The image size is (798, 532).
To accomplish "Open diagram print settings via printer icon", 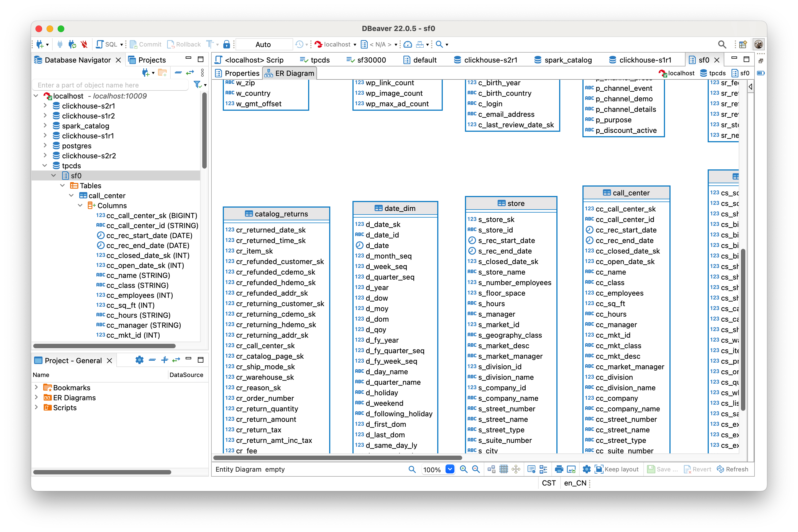I will pos(560,469).
